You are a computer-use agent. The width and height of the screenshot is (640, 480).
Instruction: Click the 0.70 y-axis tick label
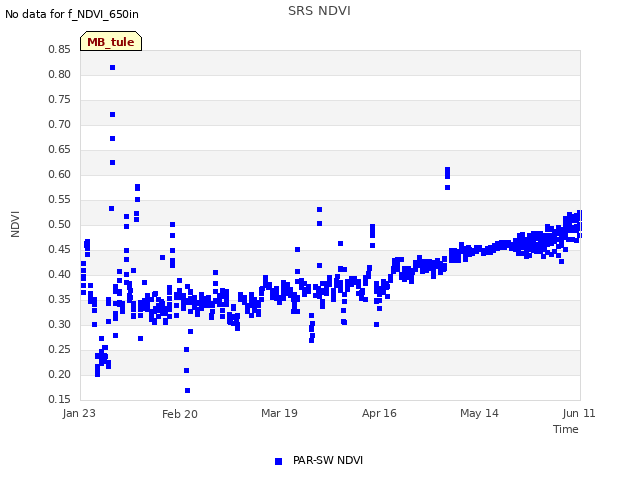point(59,124)
